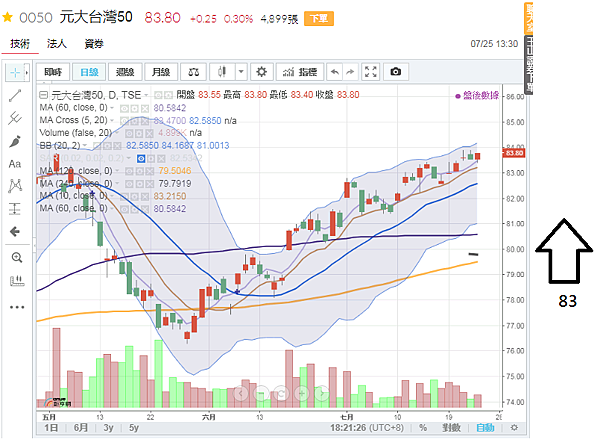Toggle percent scale mode

click(423, 428)
